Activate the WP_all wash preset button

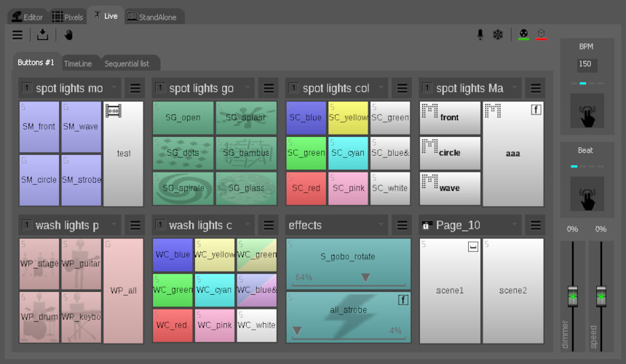123,290
